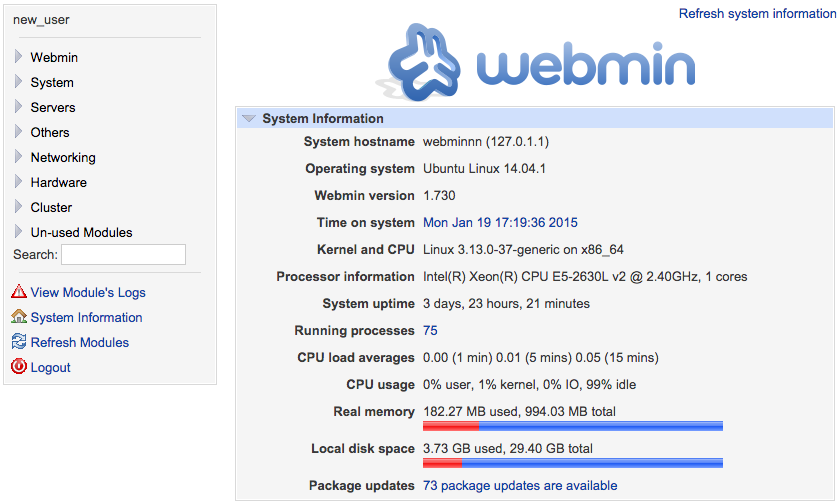
Task: Click the Webmin logo image
Action: 536,62
